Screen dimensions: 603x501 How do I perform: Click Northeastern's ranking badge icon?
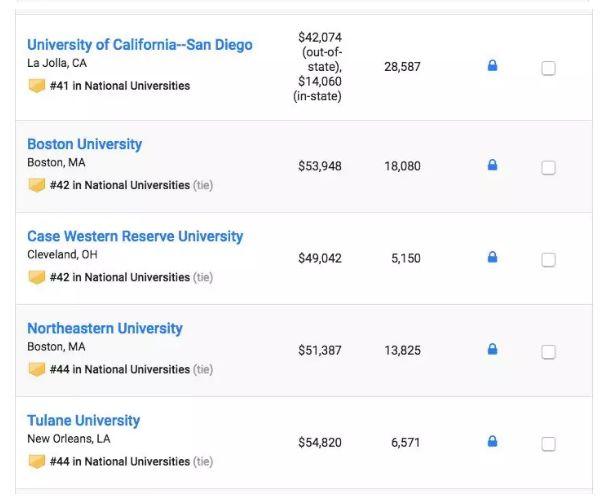(37, 369)
